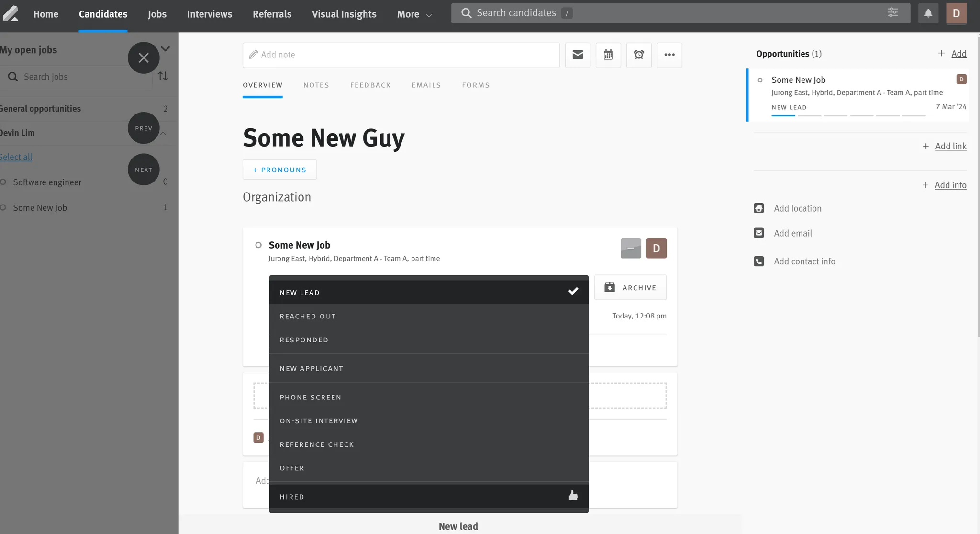Collapse the My open jobs chevron

click(x=166, y=49)
